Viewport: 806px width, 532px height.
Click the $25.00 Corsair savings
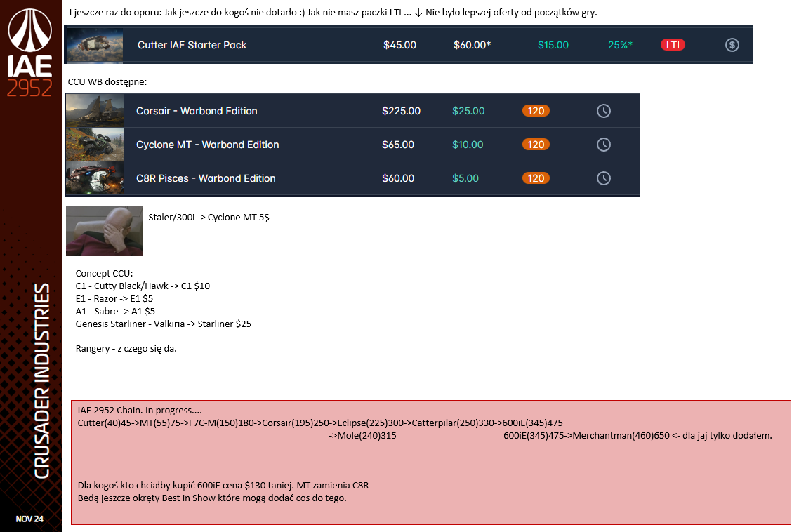click(468, 111)
